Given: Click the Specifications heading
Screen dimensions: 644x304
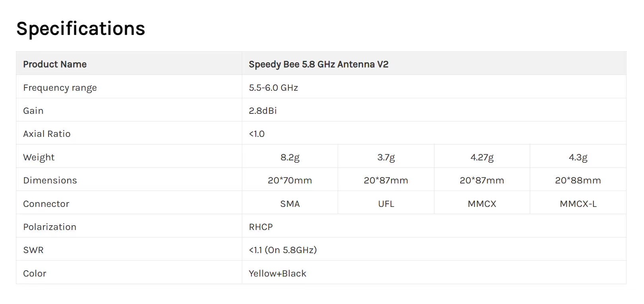Looking at the screenshot, I should (x=81, y=29).
